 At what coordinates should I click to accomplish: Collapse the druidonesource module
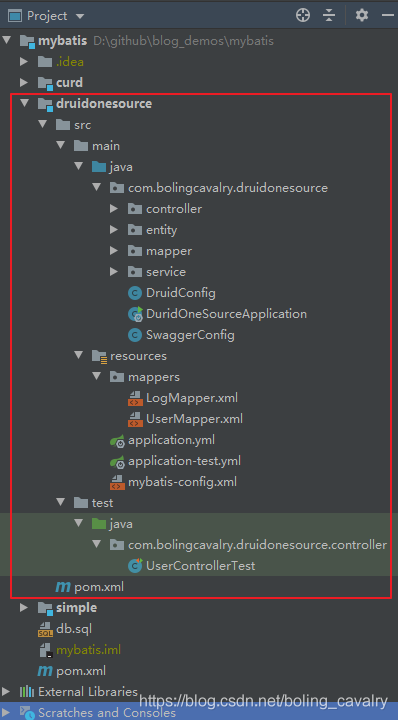[24, 103]
